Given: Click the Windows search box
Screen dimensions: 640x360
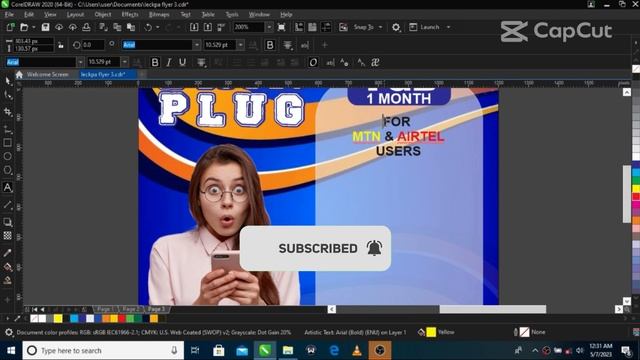Looking at the screenshot, I should tap(103, 350).
